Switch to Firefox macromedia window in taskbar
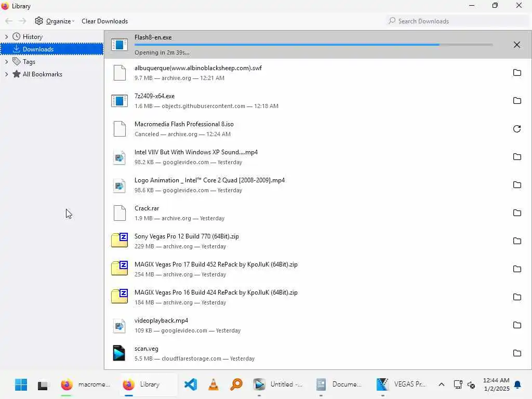This screenshot has width=532, height=399. tap(86, 384)
